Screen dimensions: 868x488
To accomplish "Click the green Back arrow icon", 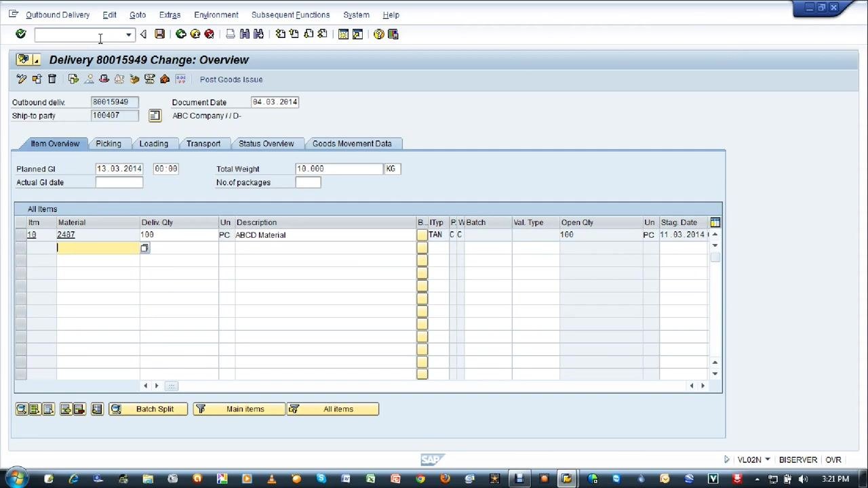I will pos(180,34).
